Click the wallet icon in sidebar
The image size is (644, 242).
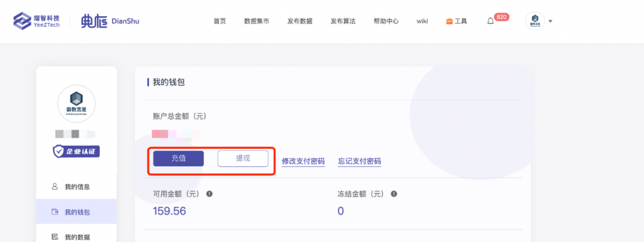55,212
